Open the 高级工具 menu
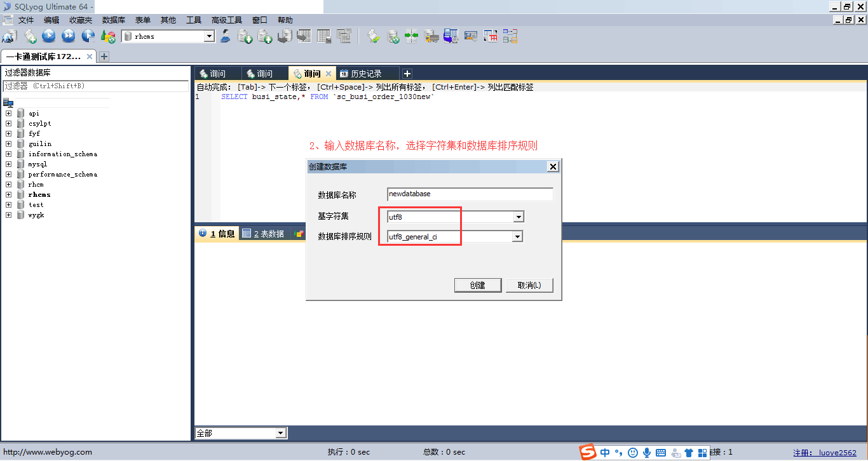This screenshot has height=461, width=868. [227, 20]
